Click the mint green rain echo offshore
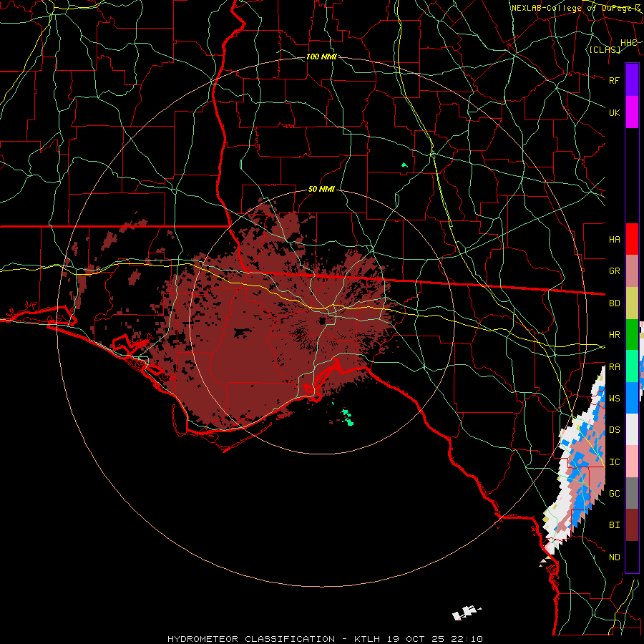This screenshot has width=644, height=644. 348,418
